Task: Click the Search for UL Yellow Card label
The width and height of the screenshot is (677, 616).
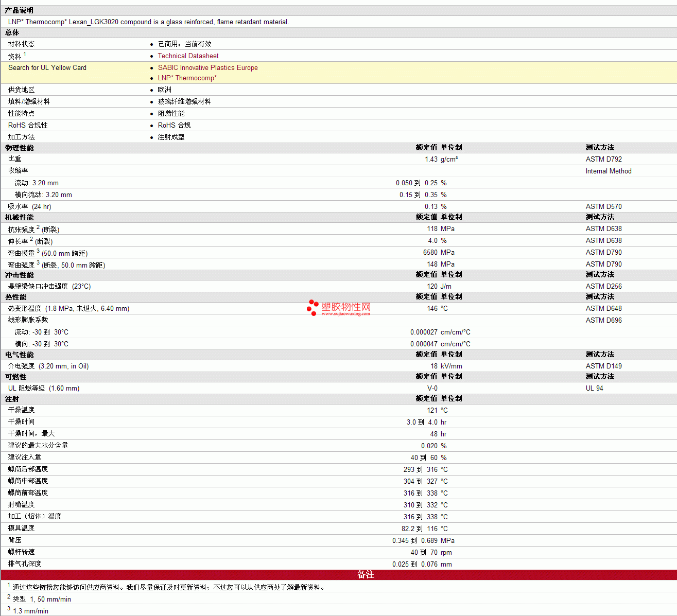Action: (x=47, y=67)
